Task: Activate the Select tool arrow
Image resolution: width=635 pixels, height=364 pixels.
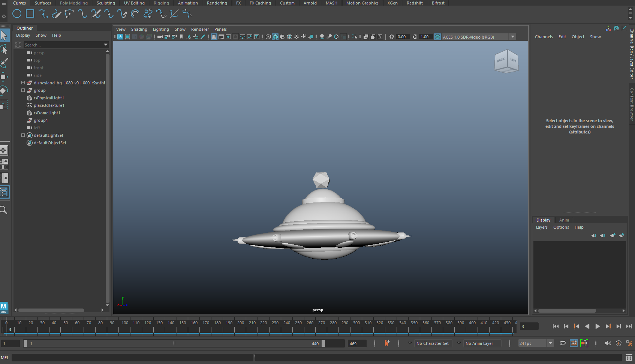Action: pos(4,35)
